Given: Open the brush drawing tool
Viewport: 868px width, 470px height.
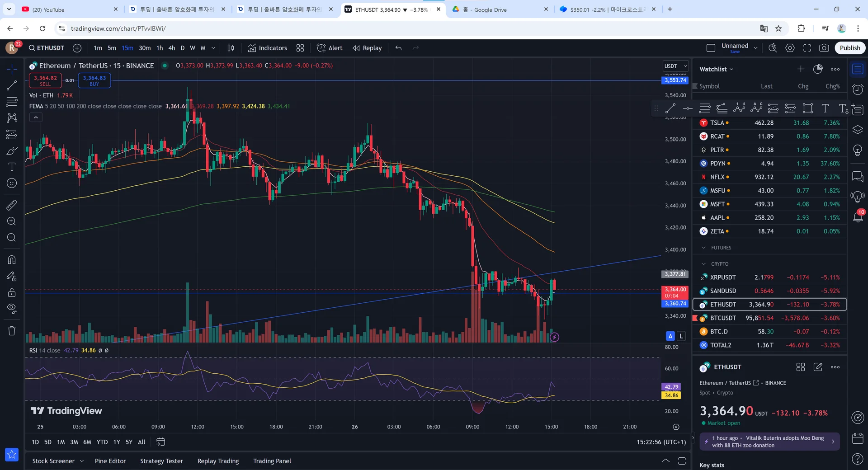Looking at the screenshot, I should click(12, 150).
